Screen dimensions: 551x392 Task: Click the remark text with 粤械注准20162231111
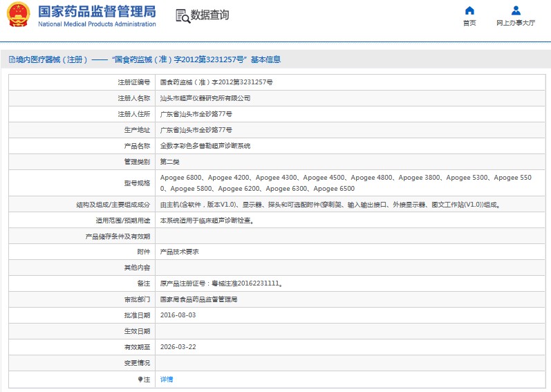point(221,283)
